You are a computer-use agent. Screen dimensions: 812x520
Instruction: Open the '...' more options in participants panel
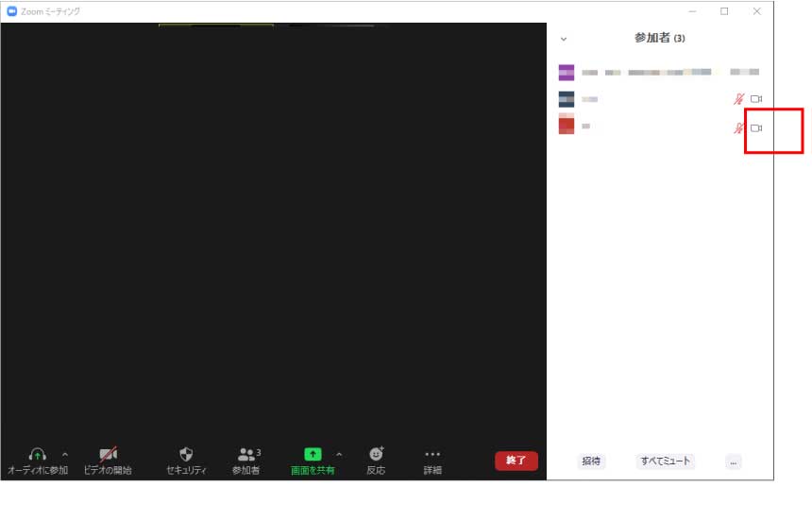point(734,461)
